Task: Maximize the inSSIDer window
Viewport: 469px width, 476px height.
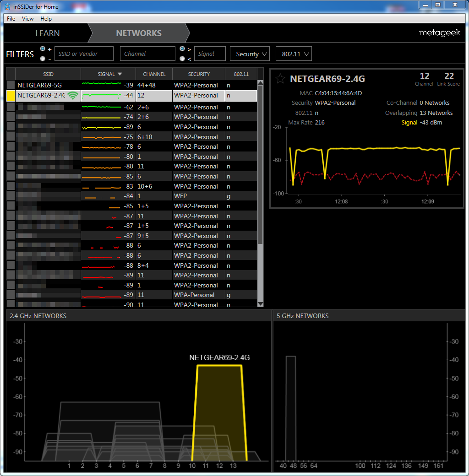Action: tap(438, 5)
